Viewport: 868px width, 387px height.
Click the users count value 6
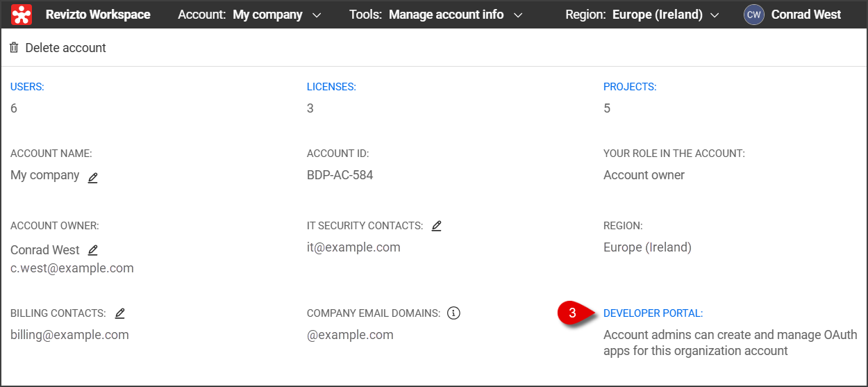[x=14, y=108]
